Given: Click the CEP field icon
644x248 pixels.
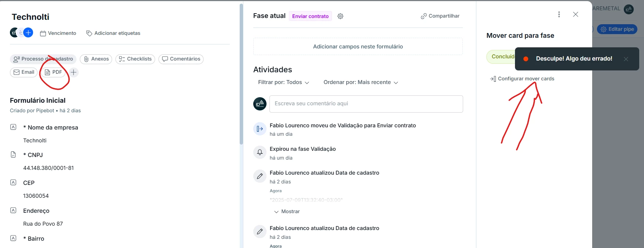Looking at the screenshot, I should [x=13, y=182].
